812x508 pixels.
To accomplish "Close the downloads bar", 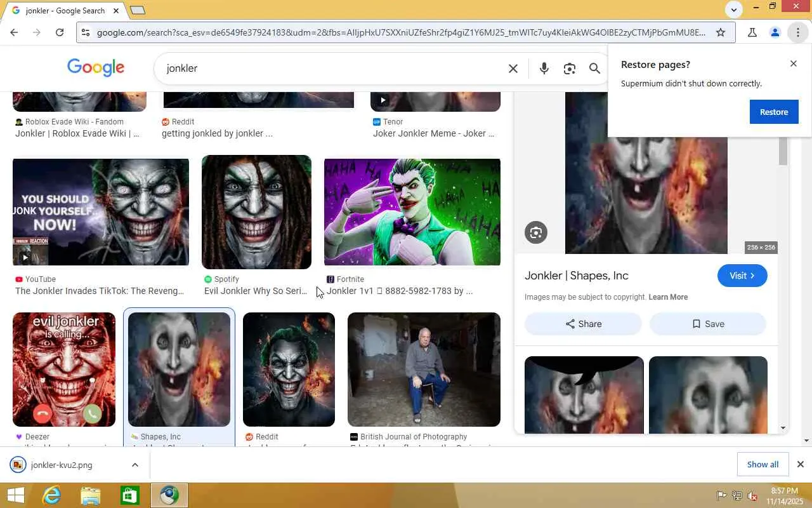I will click(x=801, y=464).
